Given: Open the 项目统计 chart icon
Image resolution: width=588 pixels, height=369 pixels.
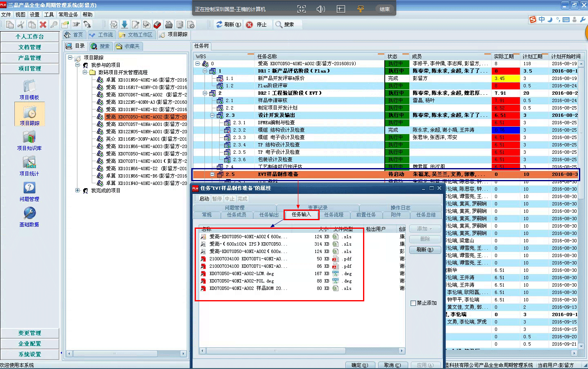Looking at the screenshot, I should 29,163.
